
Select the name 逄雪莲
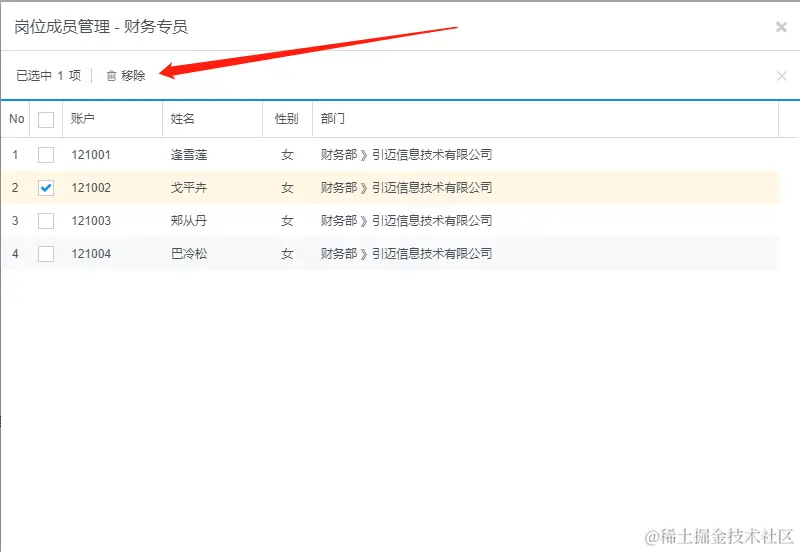pos(189,155)
